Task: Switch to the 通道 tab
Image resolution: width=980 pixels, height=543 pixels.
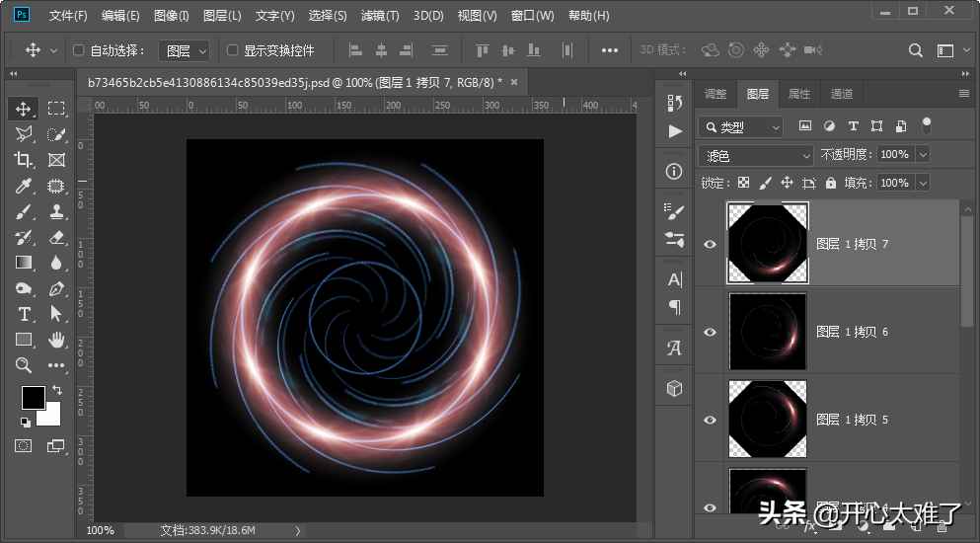Action: point(841,94)
